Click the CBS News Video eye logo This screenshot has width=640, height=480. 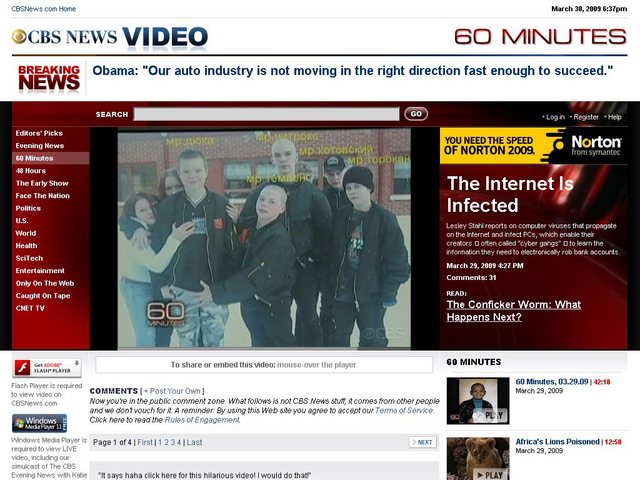[20, 38]
